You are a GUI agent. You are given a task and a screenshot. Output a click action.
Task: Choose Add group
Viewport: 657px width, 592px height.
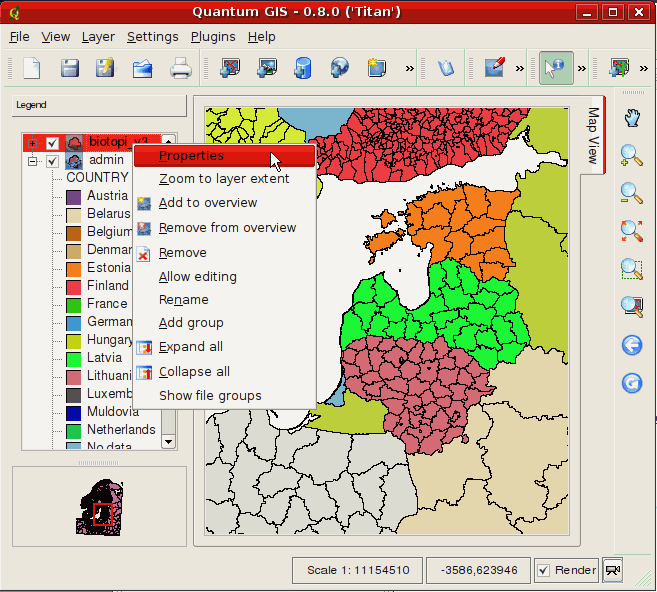pos(224,323)
